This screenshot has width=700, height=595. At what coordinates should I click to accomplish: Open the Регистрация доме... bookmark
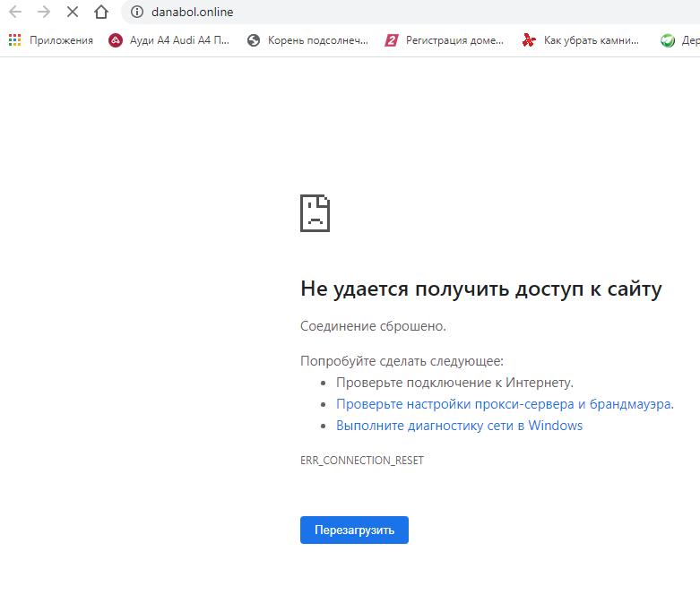(445, 40)
